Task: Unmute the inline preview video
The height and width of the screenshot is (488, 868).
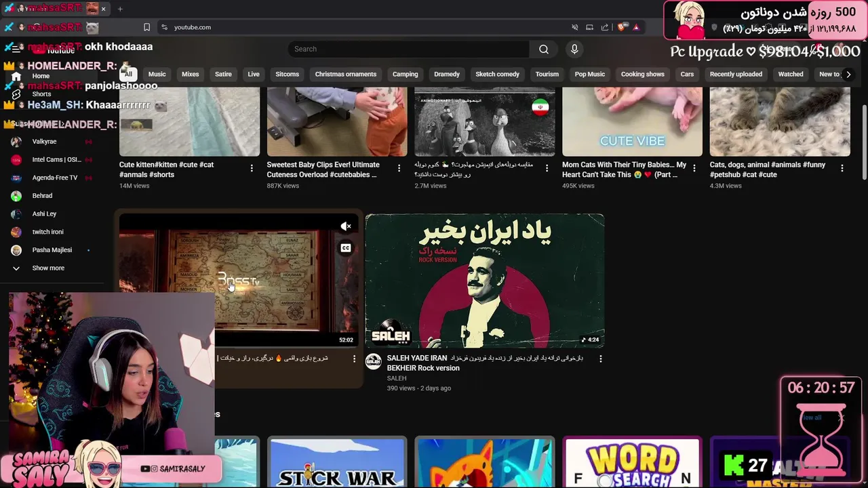Action: (x=346, y=226)
